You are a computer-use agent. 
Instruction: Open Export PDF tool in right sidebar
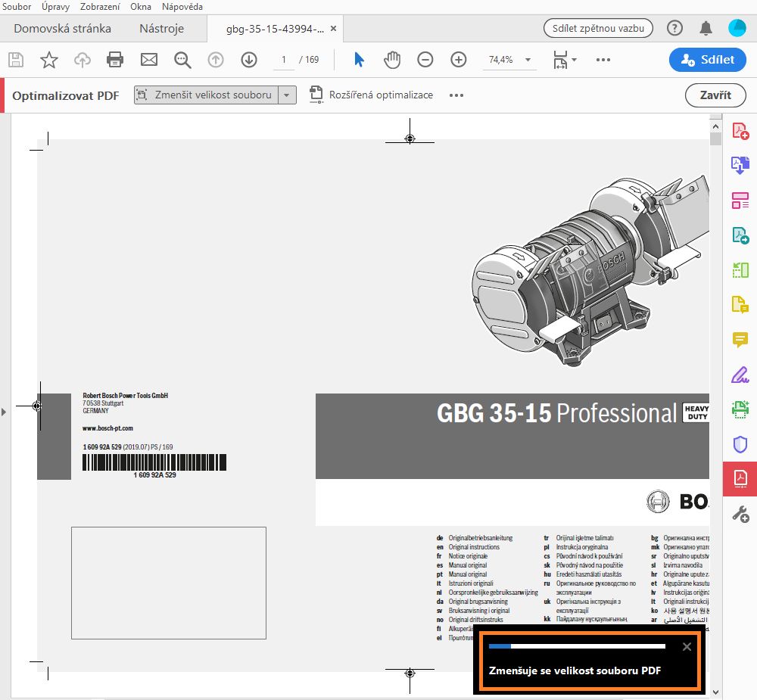click(x=740, y=166)
